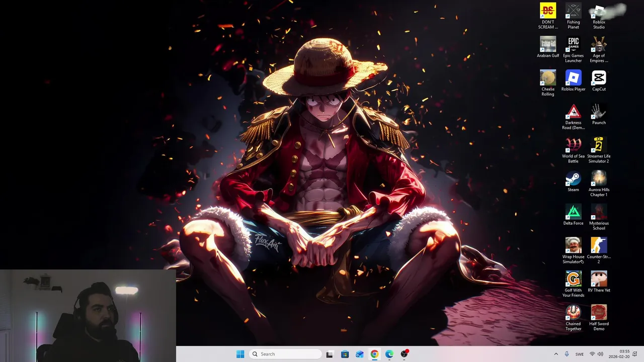Open the recording app with red dot
The image size is (644, 362).
point(404,354)
